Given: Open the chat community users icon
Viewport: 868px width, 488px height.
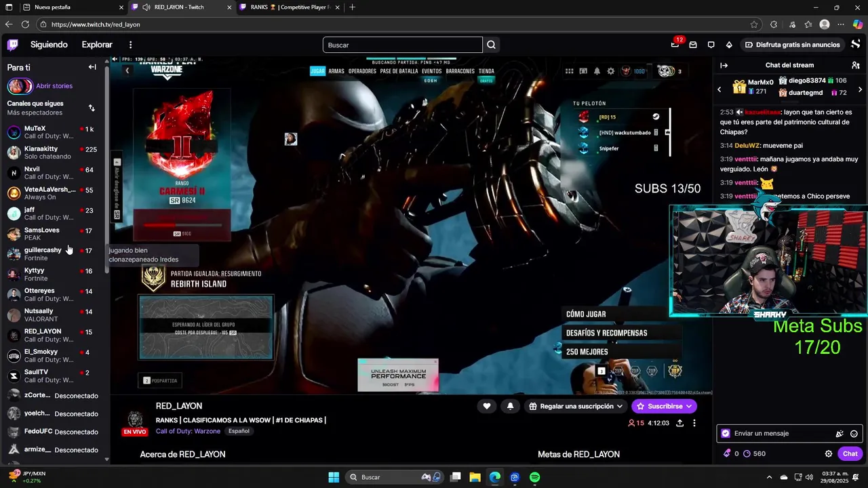Looking at the screenshot, I should point(856,66).
